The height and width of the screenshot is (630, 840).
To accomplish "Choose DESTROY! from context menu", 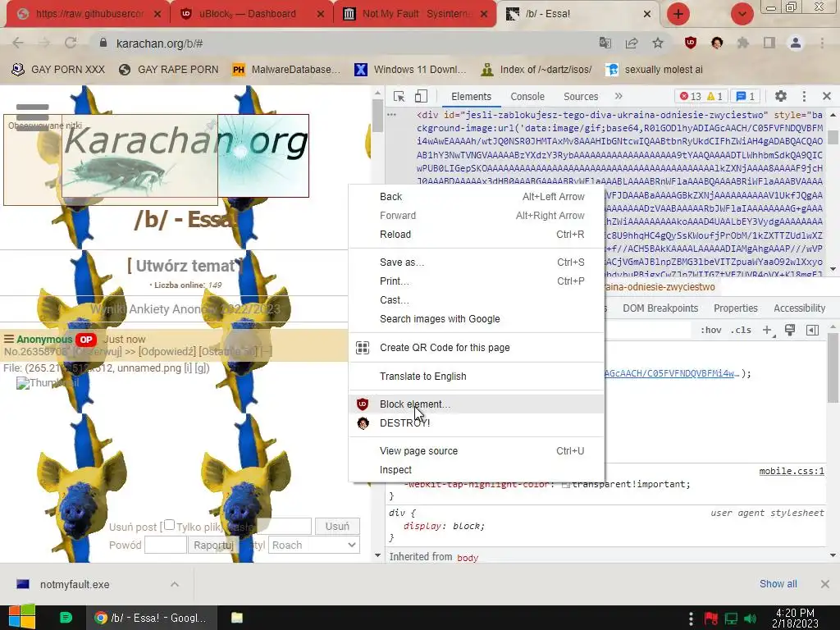I will coord(476,422).
